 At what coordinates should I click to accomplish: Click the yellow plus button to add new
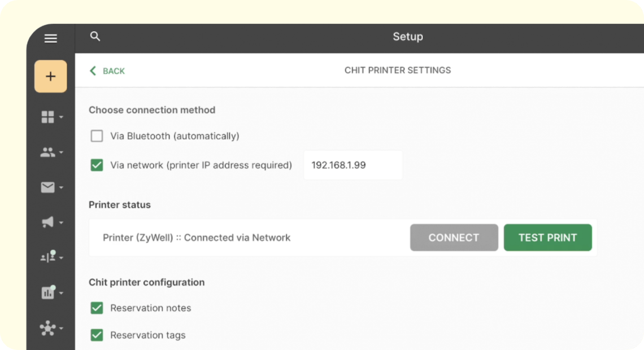(x=50, y=76)
